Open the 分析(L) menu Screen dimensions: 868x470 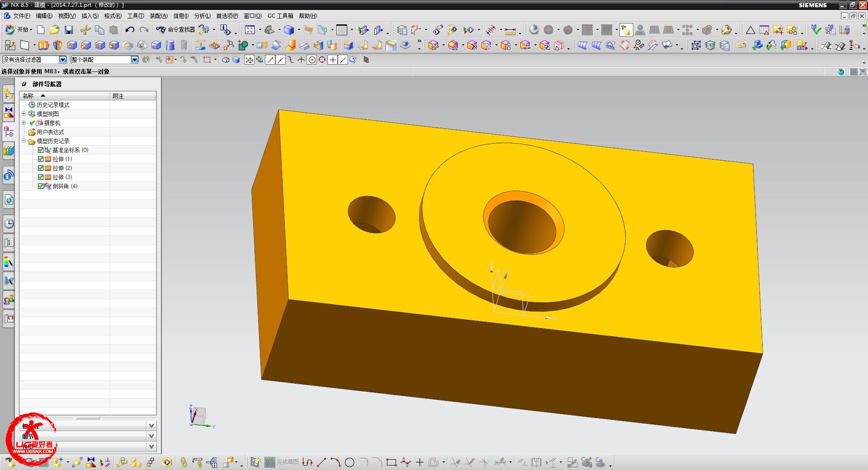click(x=202, y=16)
